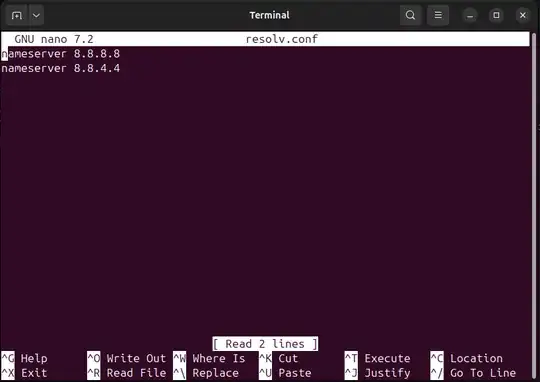Screen dimensions: 540x382
Task: Open a new terminal tab
Action: [17, 16]
